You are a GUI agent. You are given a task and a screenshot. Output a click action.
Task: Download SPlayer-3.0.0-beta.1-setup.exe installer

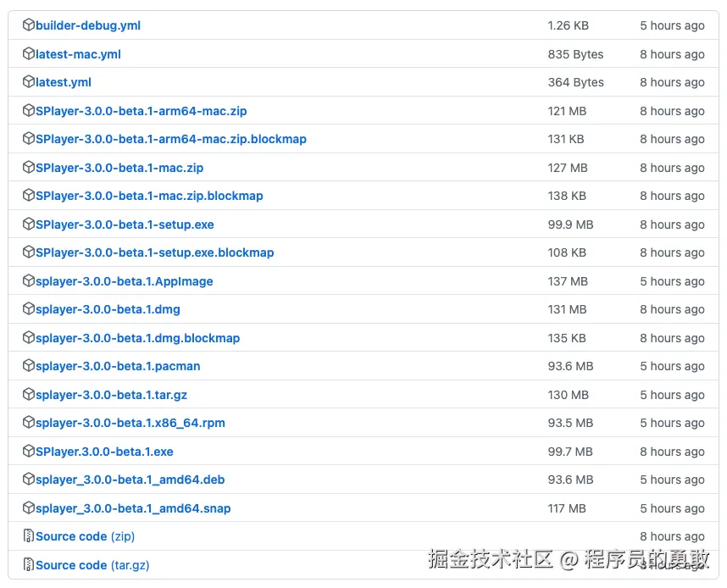click(125, 225)
